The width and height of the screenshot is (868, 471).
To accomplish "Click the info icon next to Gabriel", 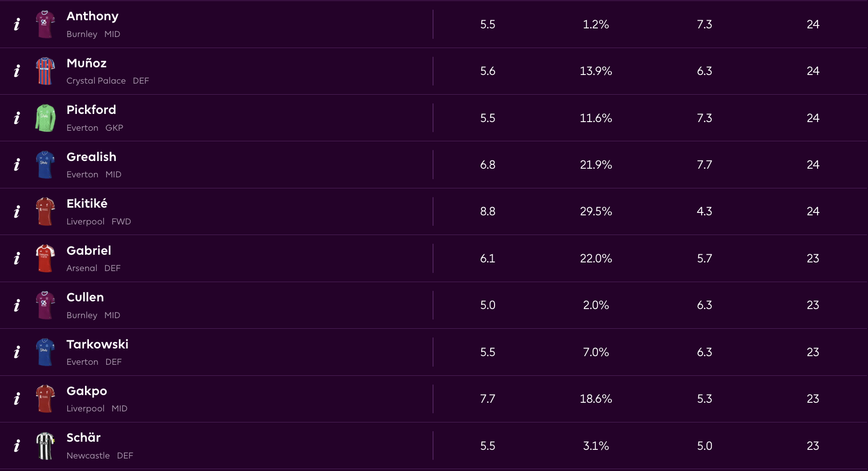I will coord(17,259).
